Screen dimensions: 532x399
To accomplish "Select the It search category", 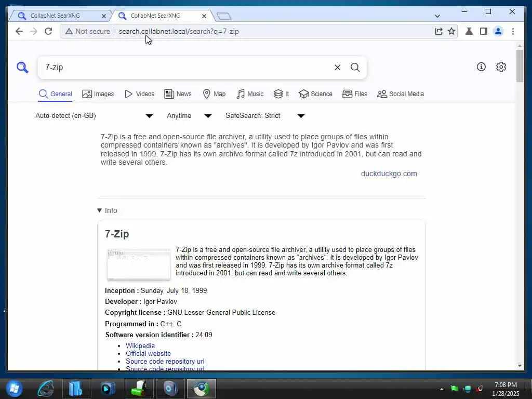I will 281,94.
